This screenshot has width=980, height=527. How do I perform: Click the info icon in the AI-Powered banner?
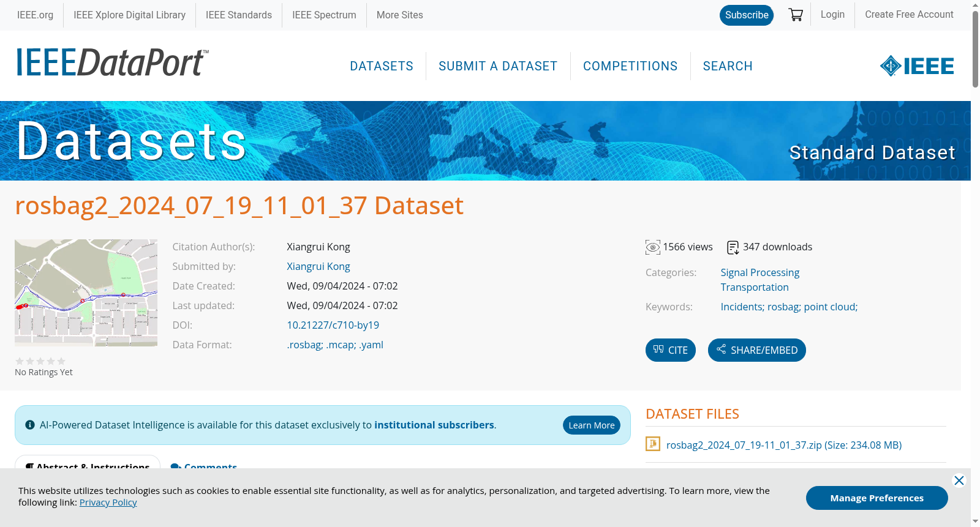click(x=30, y=425)
